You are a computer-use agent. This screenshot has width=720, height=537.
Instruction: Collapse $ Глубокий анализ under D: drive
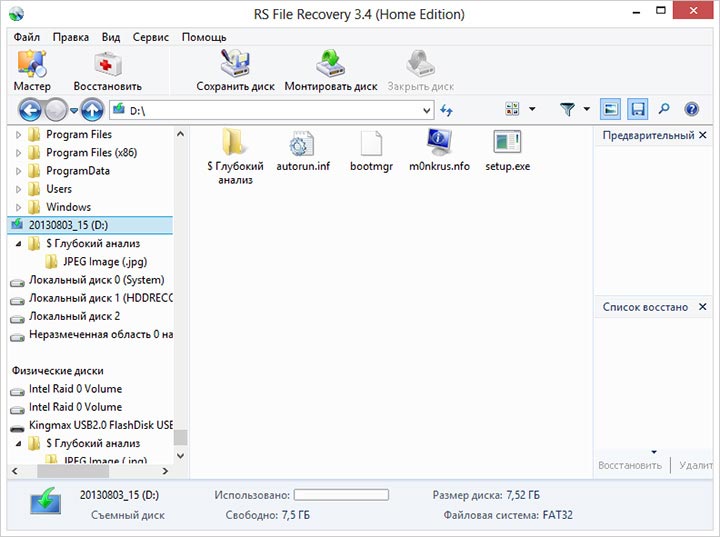tap(18, 244)
